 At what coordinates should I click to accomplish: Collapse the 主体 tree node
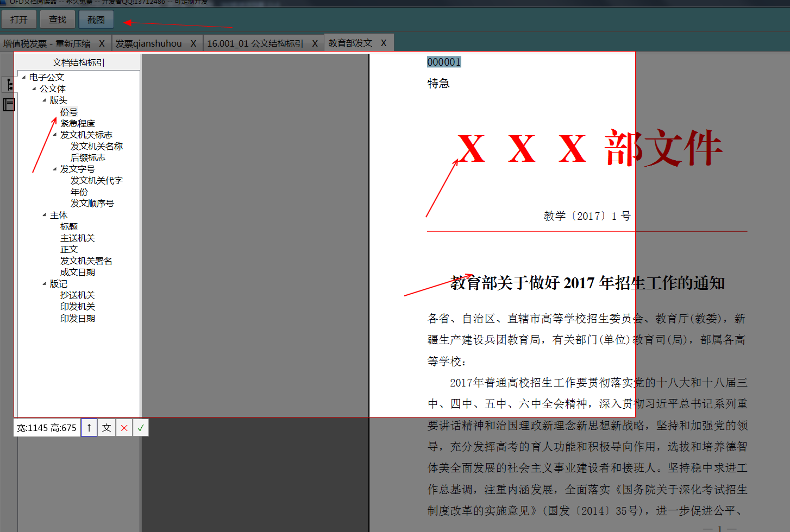[x=45, y=216]
